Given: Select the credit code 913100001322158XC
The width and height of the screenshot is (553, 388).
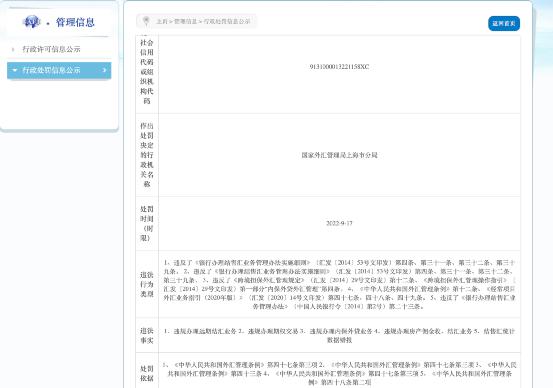Looking at the screenshot, I should click(x=339, y=67).
